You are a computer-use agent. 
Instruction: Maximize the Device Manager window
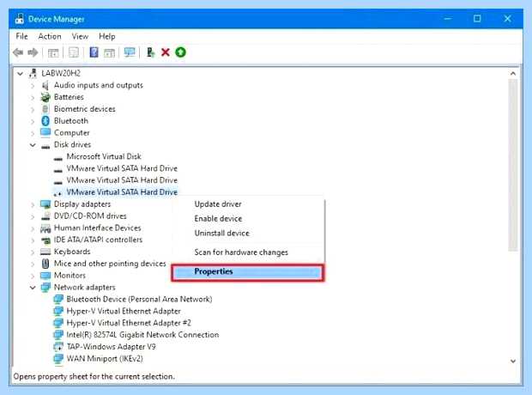[477, 19]
